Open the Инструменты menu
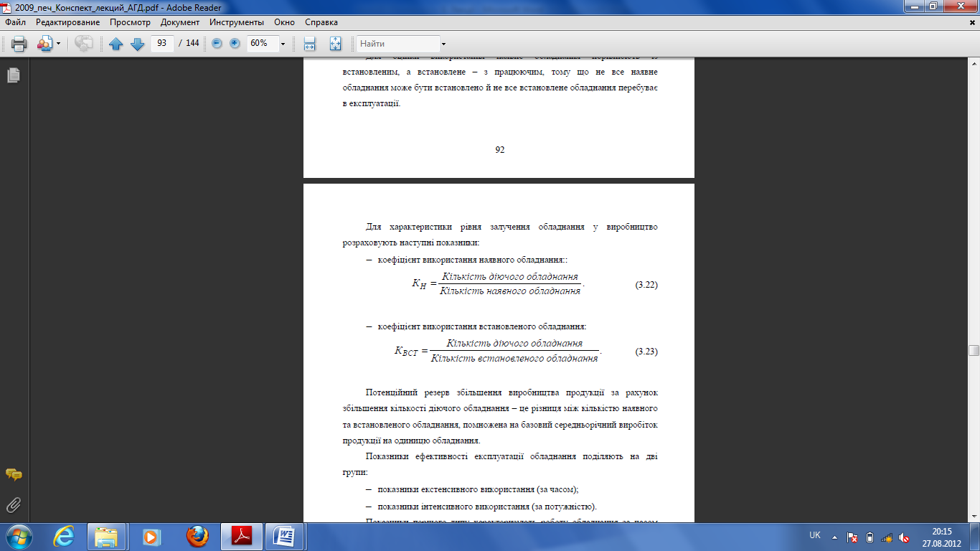 (237, 22)
